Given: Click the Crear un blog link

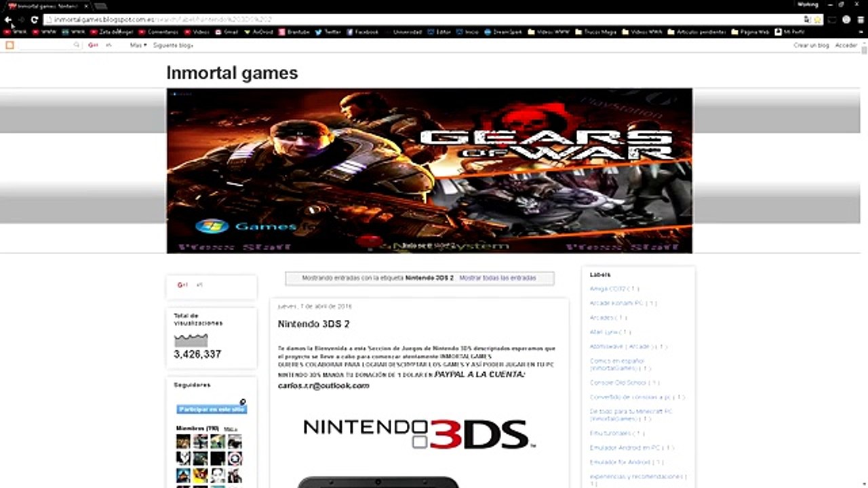Looking at the screenshot, I should [x=811, y=45].
